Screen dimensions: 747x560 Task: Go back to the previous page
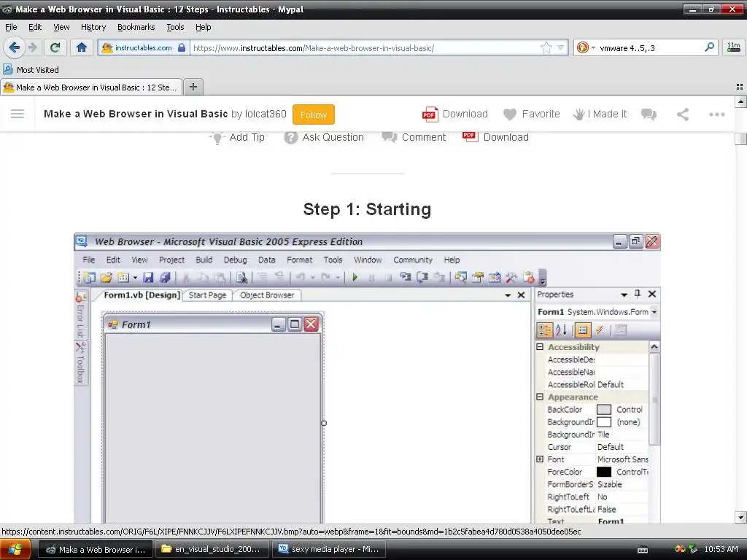point(15,47)
